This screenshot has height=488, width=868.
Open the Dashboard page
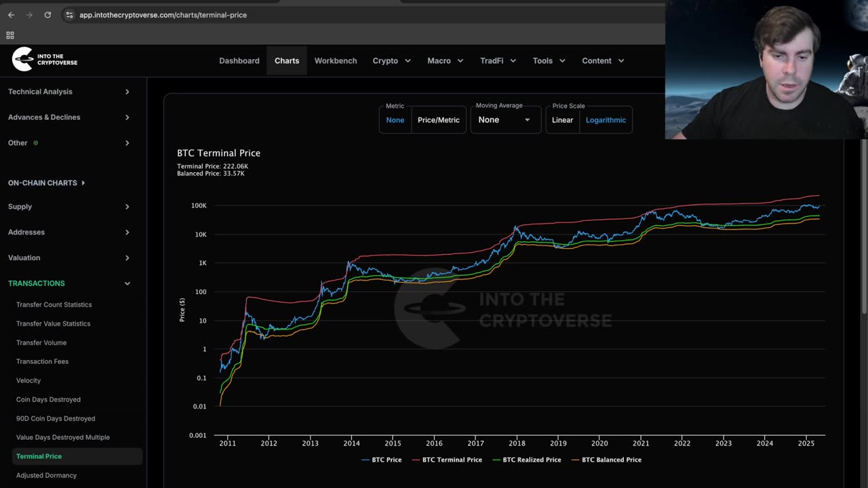(239, 61)
